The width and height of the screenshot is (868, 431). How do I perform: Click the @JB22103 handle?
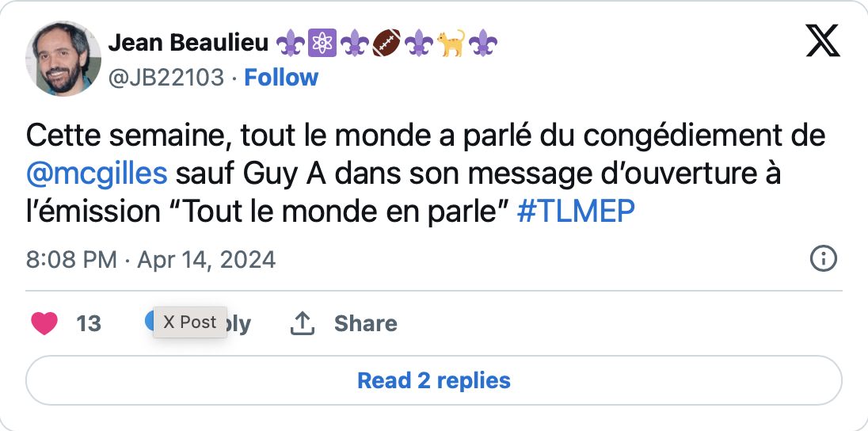(x=166, y=78)
